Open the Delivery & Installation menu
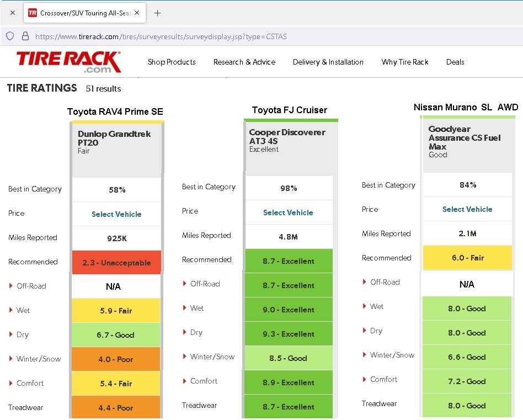 (328, 62)
